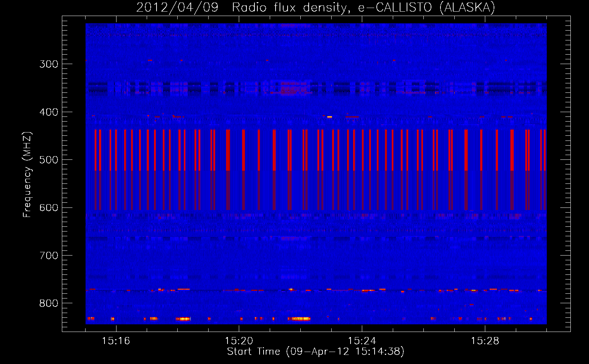
Task: Click the 400 frequency tick label
Action: click(x=49, y=112)
